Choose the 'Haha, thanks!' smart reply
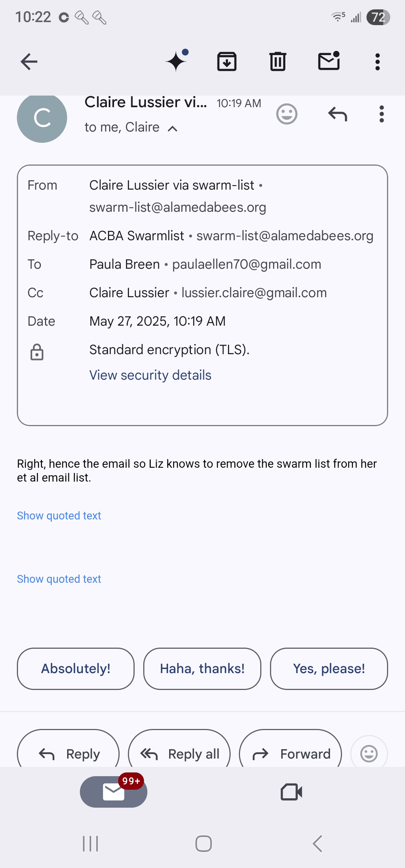Viewport: 405px width, 868px height. pyautogui.click(x=202, y=669)
